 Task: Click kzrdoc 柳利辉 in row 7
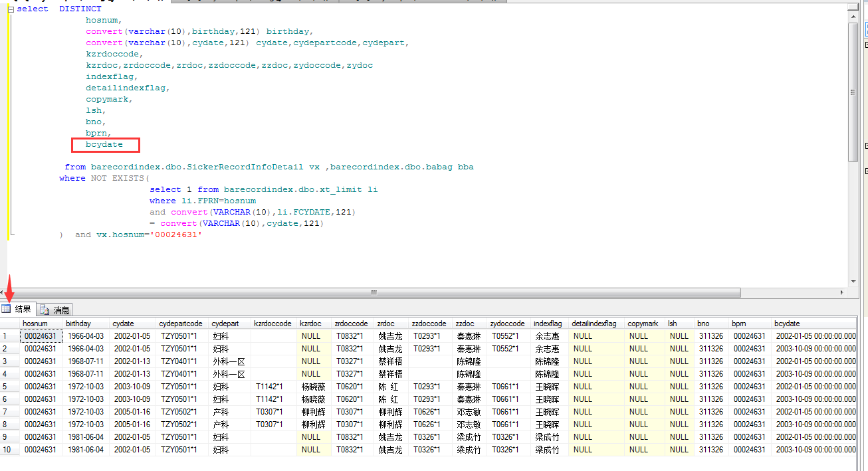point(314,412)
